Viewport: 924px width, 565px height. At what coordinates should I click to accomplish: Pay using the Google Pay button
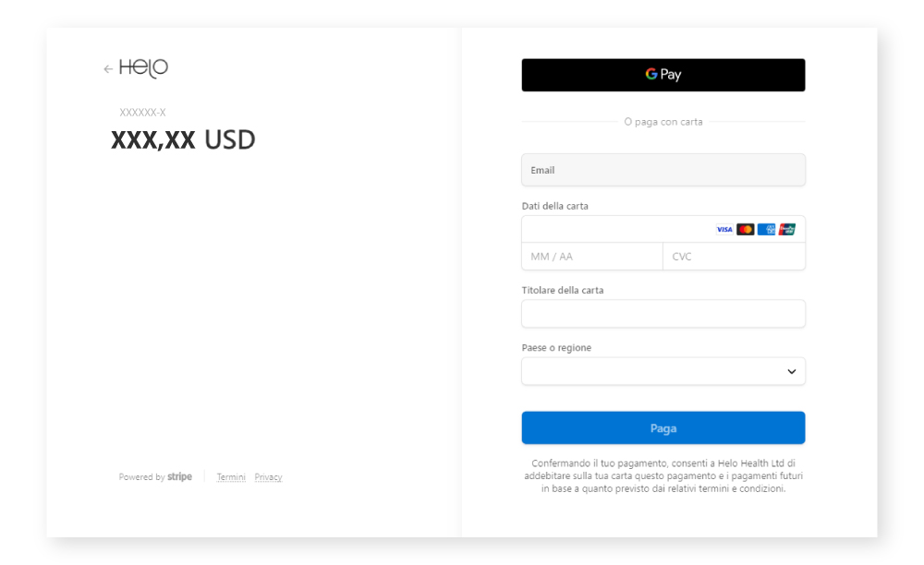[663, 75]
